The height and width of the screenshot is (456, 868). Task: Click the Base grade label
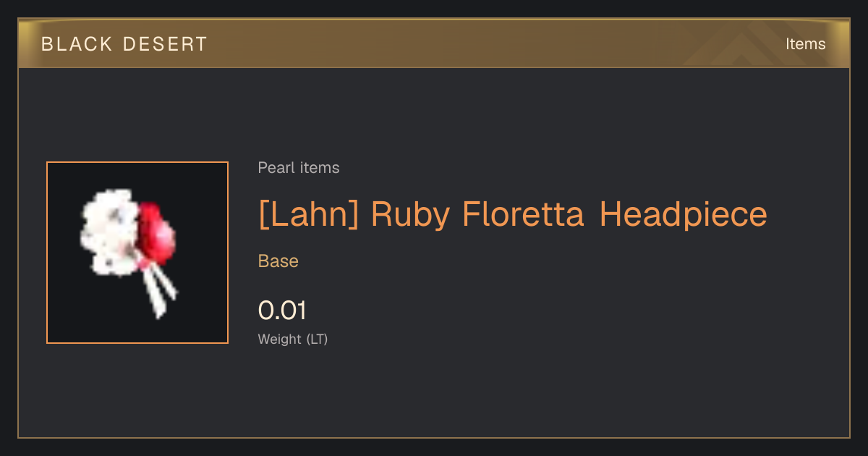click(x=278, y=261)
